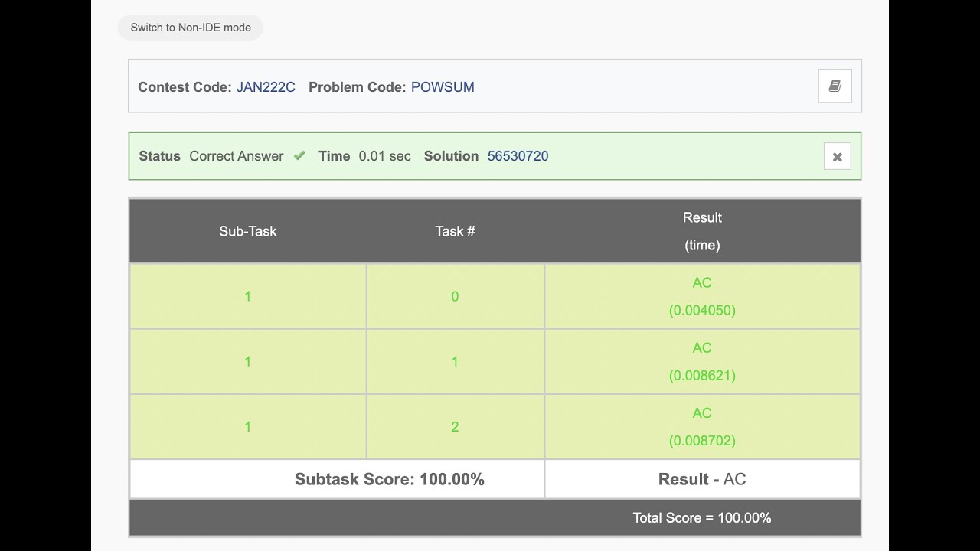Open the book icon beside the problem code

(x=835, y=86)
